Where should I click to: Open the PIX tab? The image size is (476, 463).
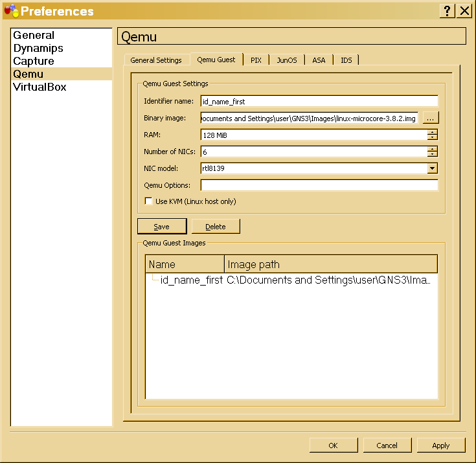pyautogui.click(x=256, y=60)
